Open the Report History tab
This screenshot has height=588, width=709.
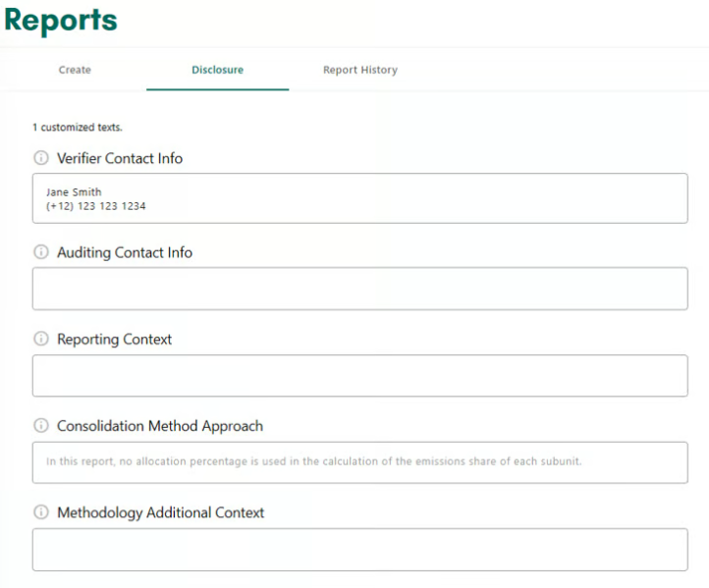click(360, 70)
